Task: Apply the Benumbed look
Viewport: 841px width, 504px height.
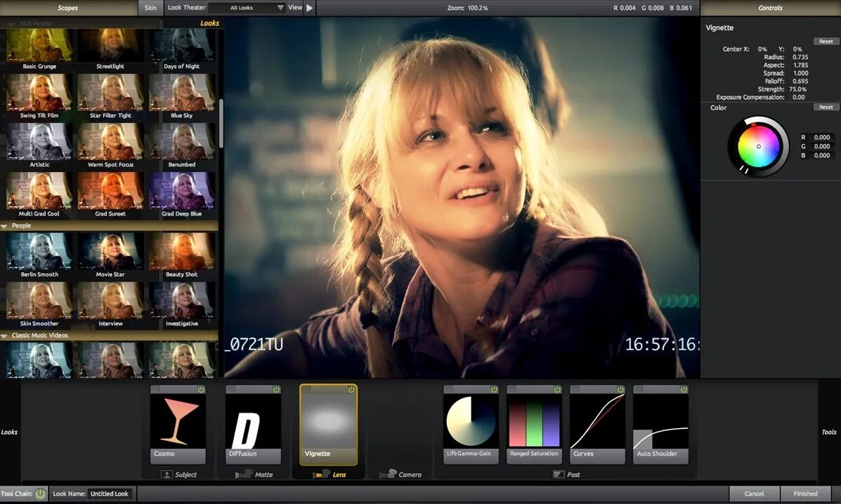Action: 182,146
